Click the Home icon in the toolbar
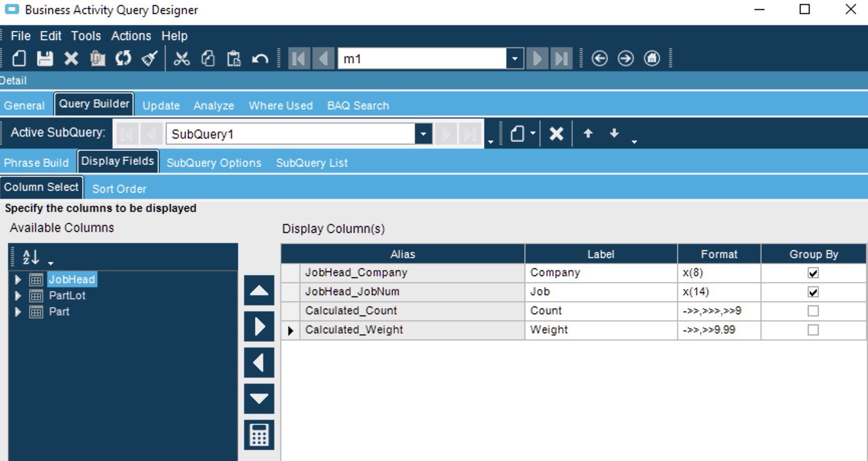Screen dimensions: 868x461 (652, 59)
